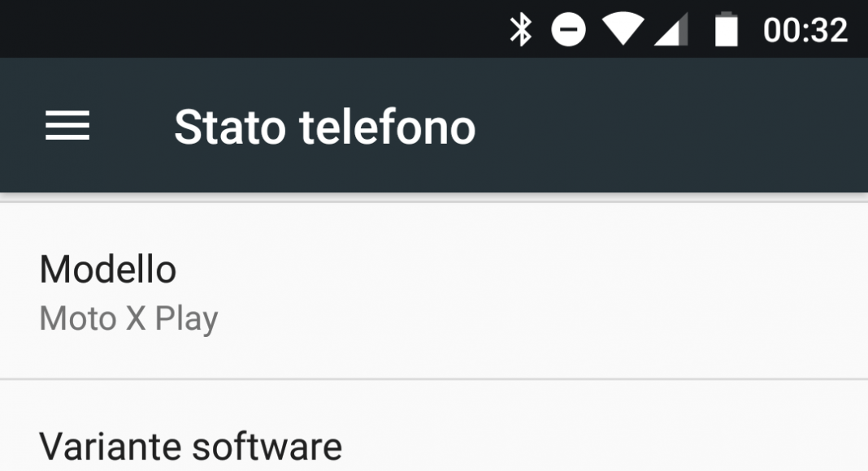Click the word telefono in the header
This screenshot has width=868, height=471.
[x=388, y=127]
